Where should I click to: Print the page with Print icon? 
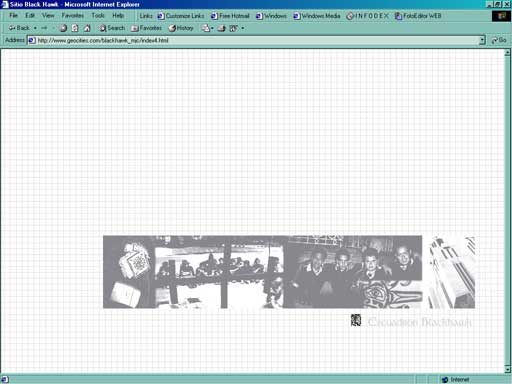point(221,28)
